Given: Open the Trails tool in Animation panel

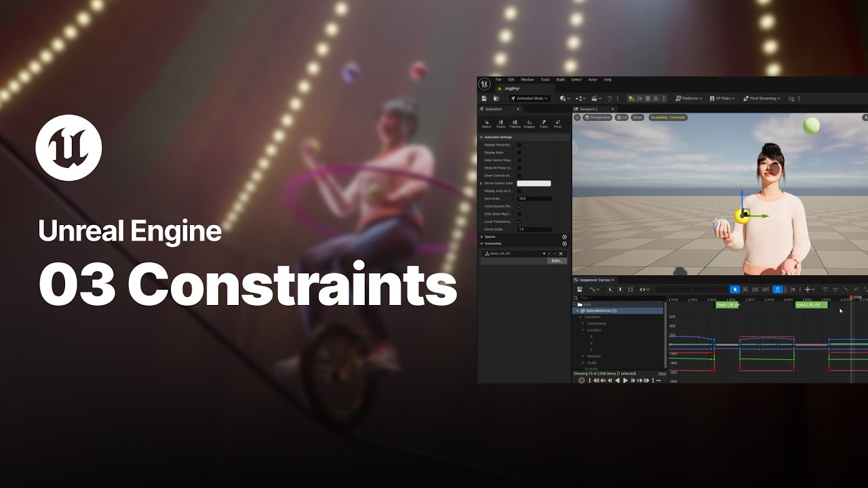Looking at the screenshot, I should coord(543,124).
